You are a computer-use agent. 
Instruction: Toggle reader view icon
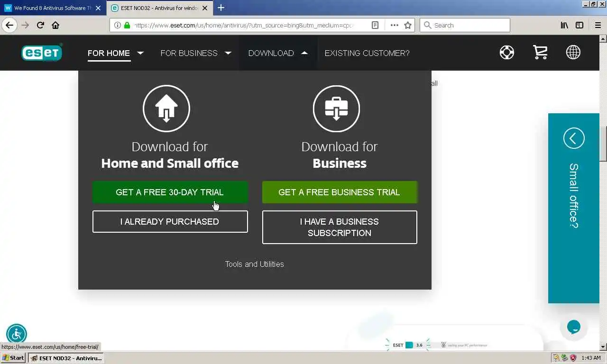tap(375, 25)
